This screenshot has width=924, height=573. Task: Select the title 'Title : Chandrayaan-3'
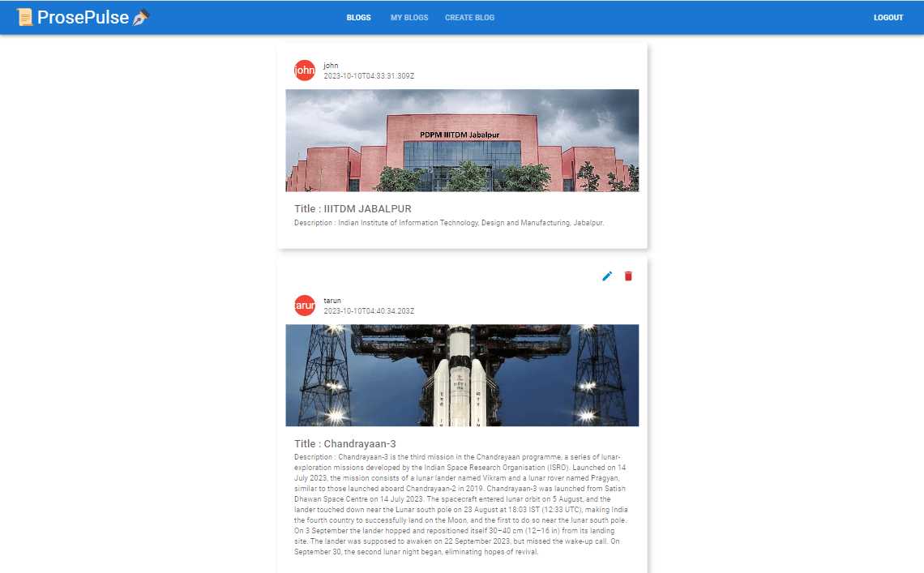tap(345, 444)
